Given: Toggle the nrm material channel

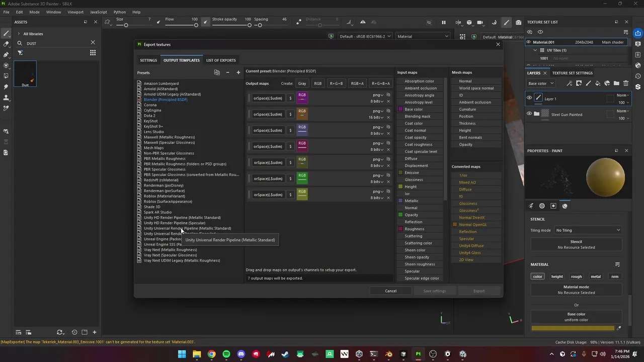Looking at the screenshot, I should click(615, 277).
